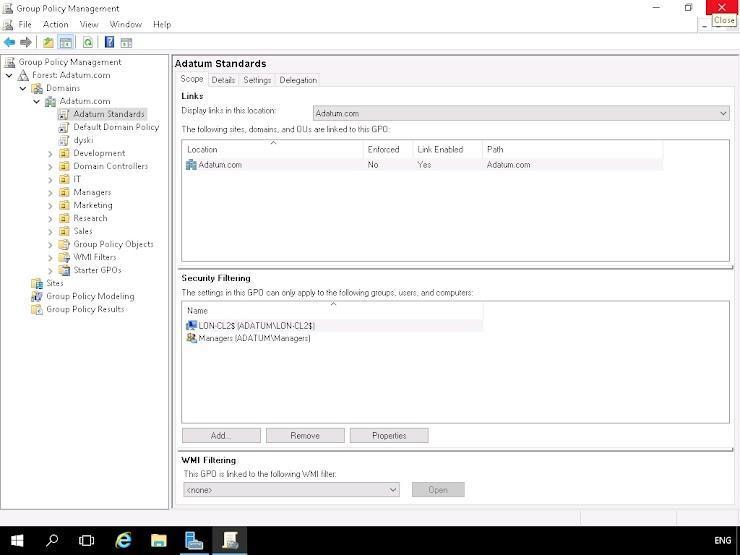Open Task View on taskbar
The width and height of the screenshot is (740, 555).
point(86,540)
